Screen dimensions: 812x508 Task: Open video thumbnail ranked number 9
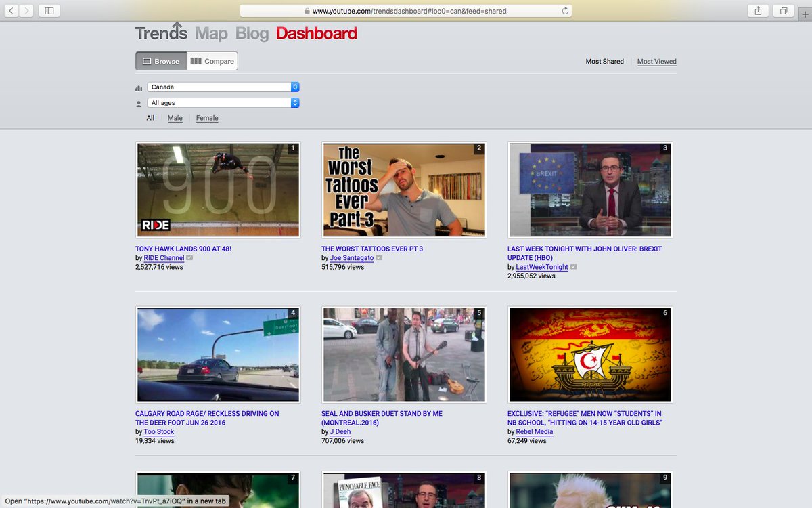pyautogui.click(x=590, y=490)
